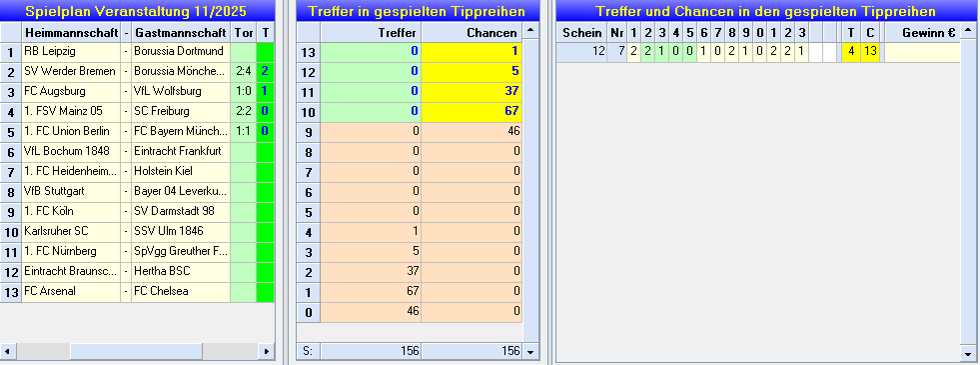The image size is (980, 365).
Task: Select 1. FC Union Berlin
Action: pyautogui.click(x=70, y=131)
